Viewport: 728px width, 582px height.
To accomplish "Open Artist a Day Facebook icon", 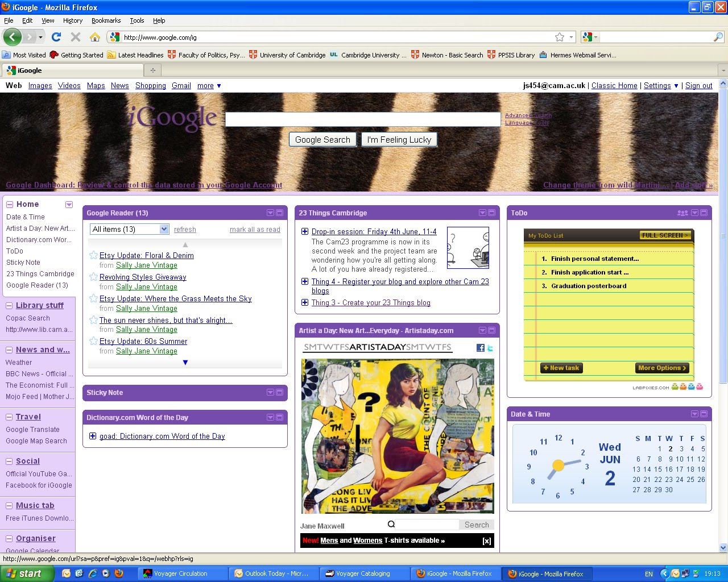I will click(480, 348).
